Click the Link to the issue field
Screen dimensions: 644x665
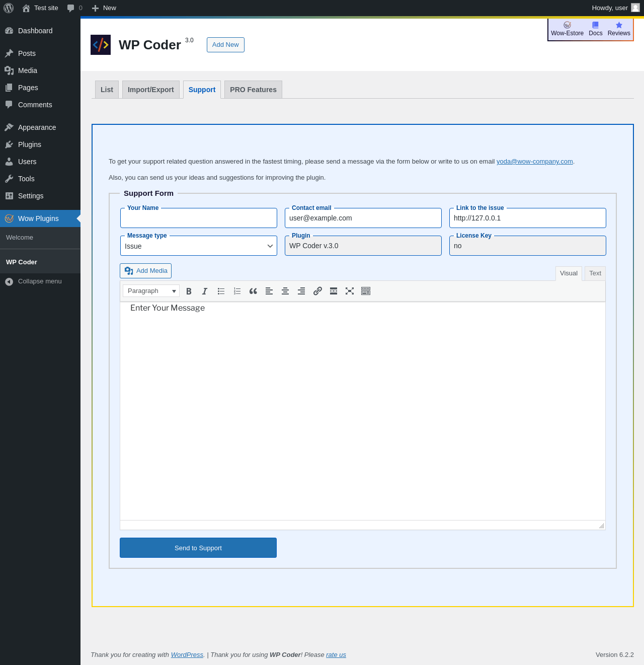[528, 218]
